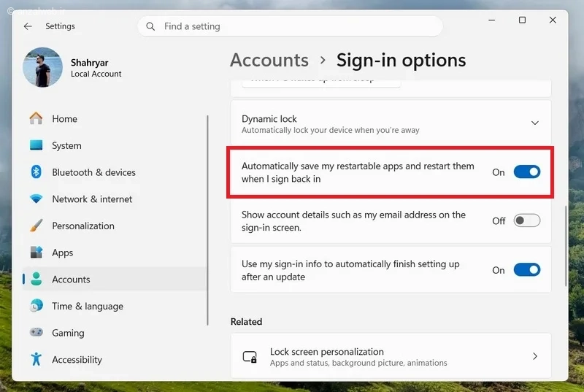
Task: Toggle use sign-in info after update switch
Action: click(526, 270)
